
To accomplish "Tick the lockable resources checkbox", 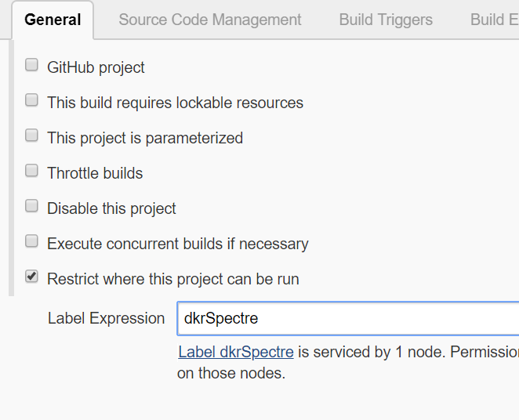I will (32, 100).
